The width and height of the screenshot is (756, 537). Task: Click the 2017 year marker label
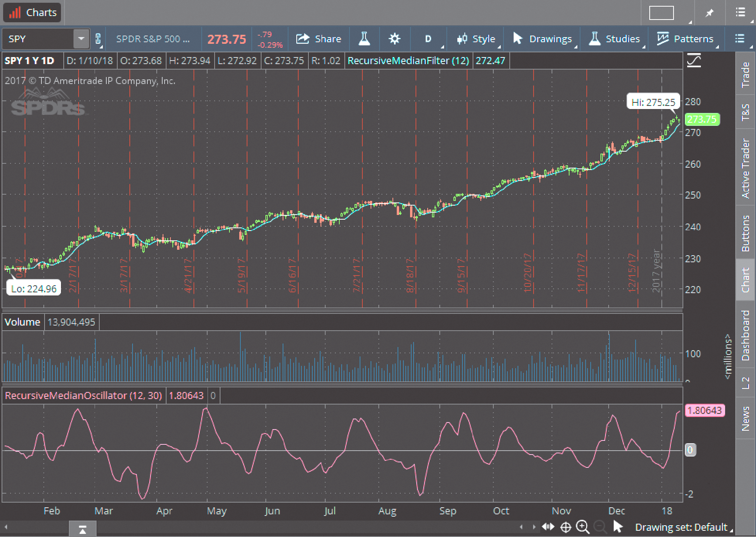point(656,271)
